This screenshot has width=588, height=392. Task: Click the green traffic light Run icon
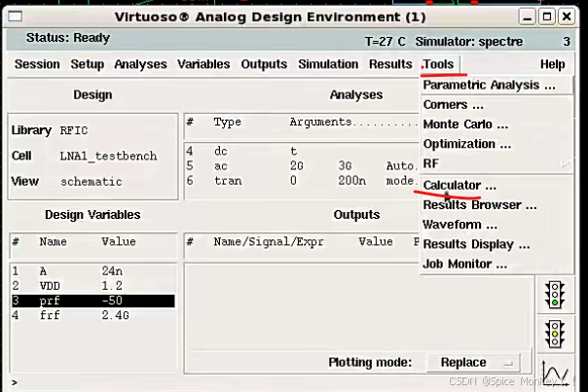point(555,295)
